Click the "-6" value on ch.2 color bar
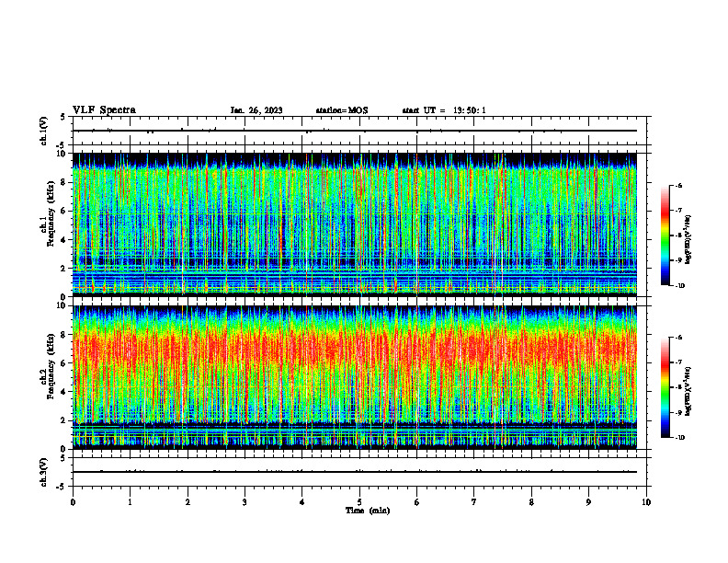The width and height of the screenshot is (728, 563). [x=679, y=338]
